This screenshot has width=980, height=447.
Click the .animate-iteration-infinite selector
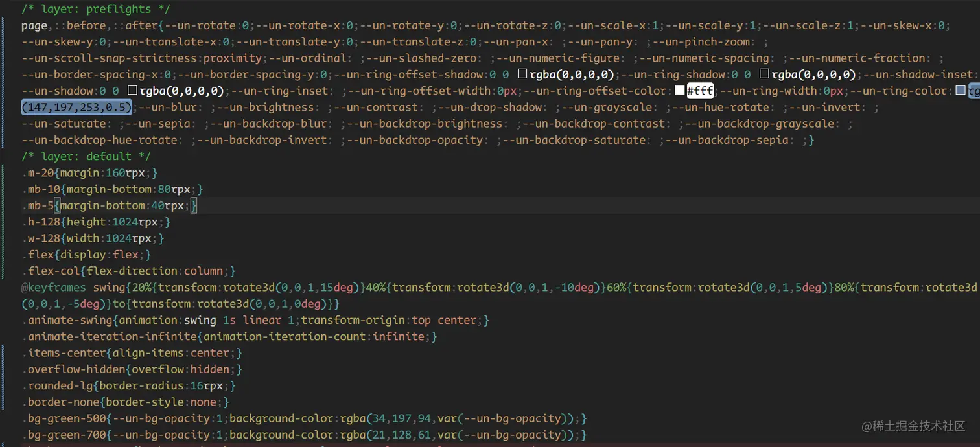pyautogui.click(x=109, y=336)
